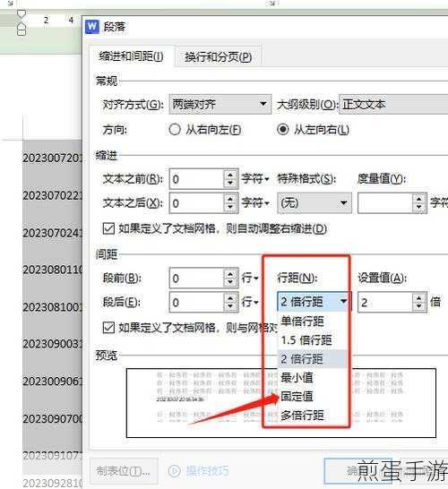
Task: Increase the 文本之后 value with the up arrow
Action: 230,199
